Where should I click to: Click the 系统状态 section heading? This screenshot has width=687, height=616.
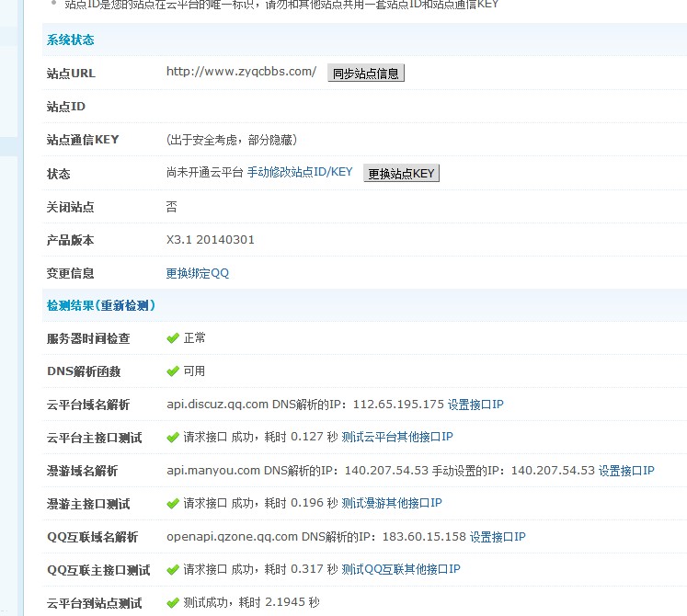(71, 40)
